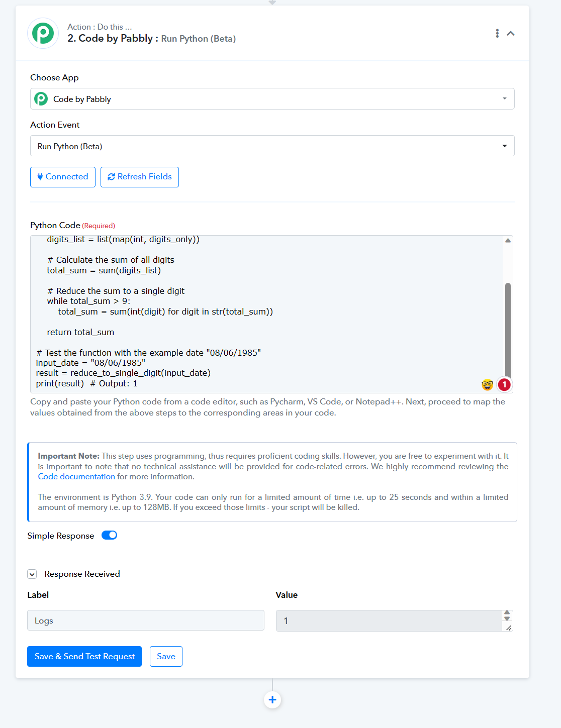Open the Code documentation link
Screen dimensions: 561x728
point(76,477)
